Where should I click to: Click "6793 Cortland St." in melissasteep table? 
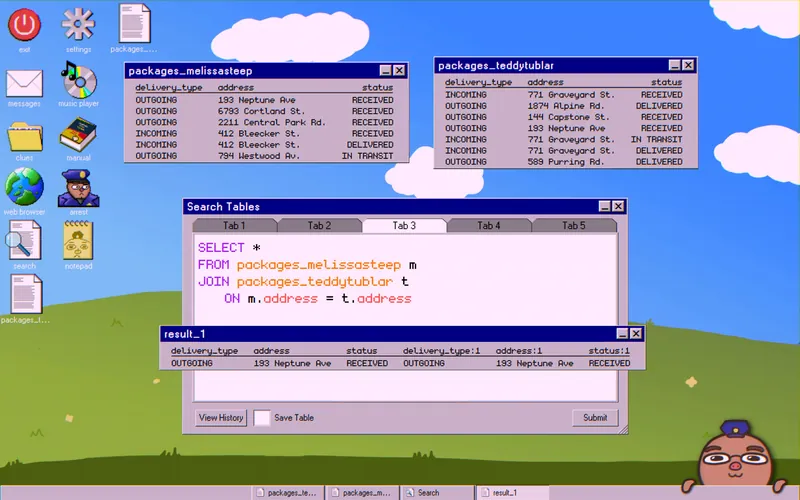pos(261,111)
